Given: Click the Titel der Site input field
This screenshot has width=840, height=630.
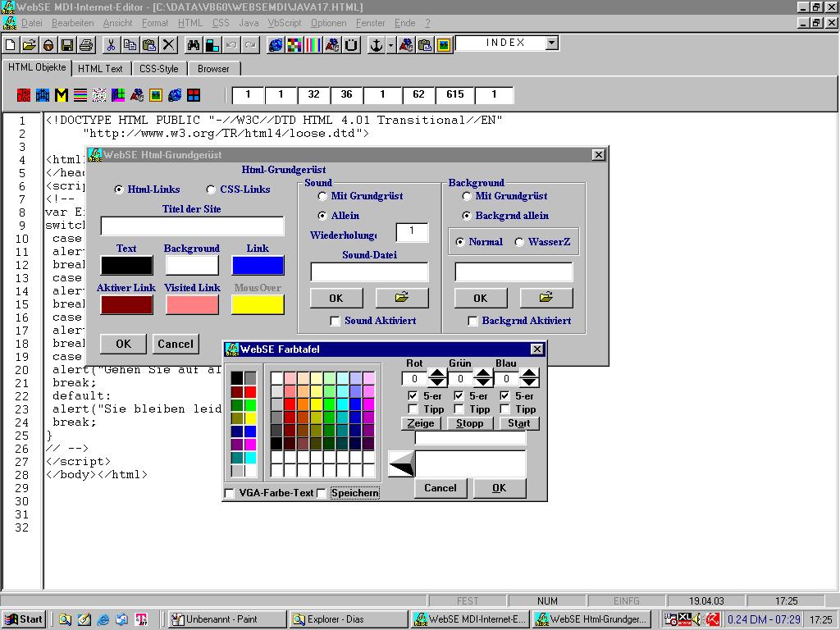Looking at the screenshot, I should coord(192,226).
